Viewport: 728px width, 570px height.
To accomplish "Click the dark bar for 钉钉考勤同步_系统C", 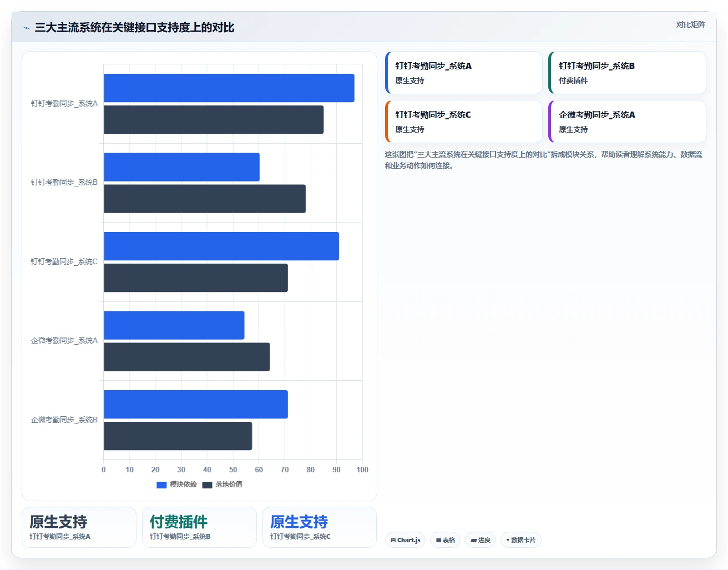I will (x=196, y=278).
